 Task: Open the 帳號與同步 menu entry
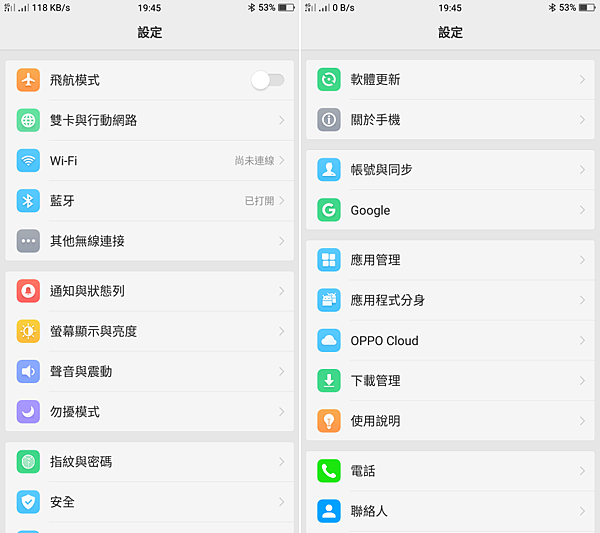click(450, 170)
